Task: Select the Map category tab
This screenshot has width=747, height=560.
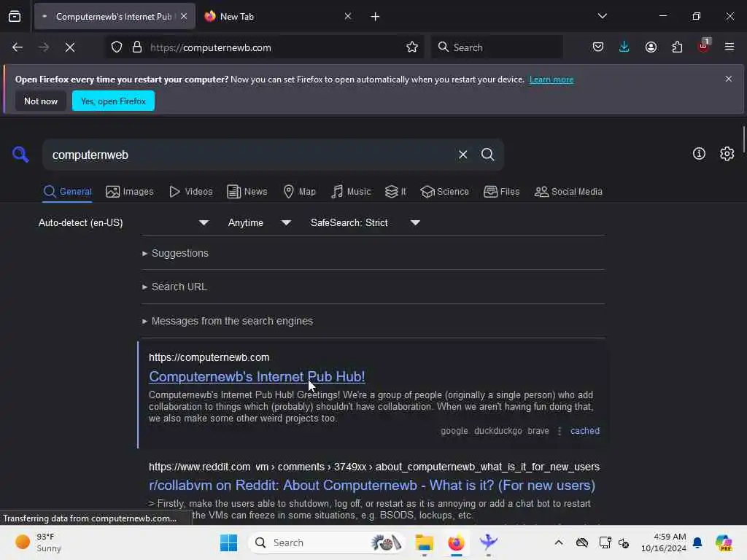Action: [x=299, y=192]
